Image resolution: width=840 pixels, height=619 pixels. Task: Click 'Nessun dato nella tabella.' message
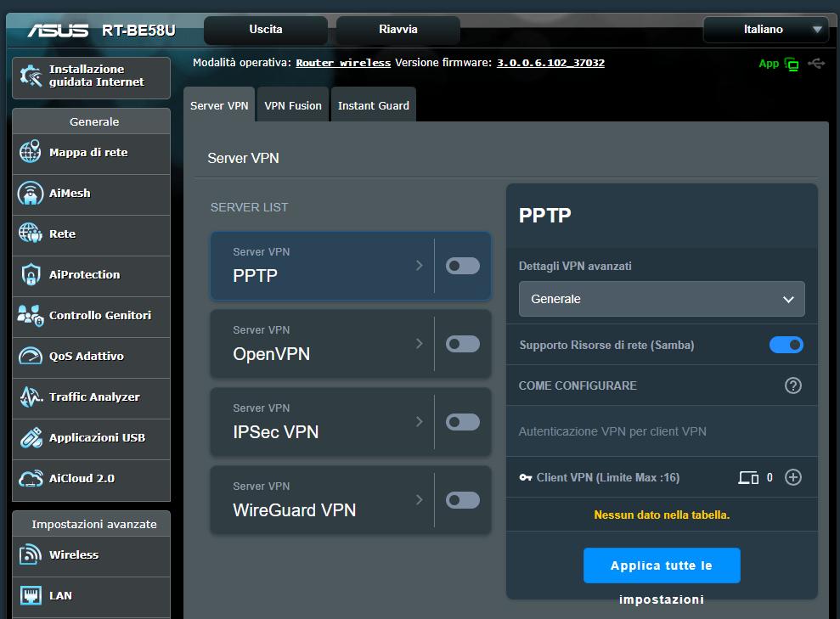point(662,515)
